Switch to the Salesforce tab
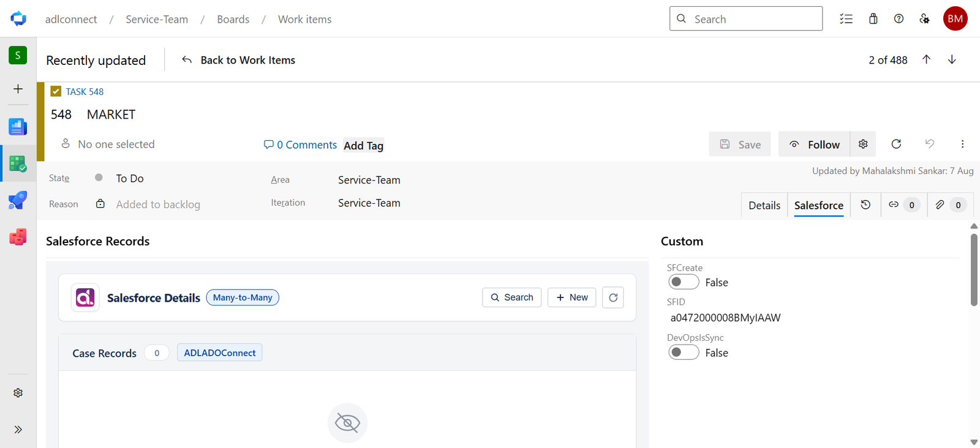 point(819,205)
